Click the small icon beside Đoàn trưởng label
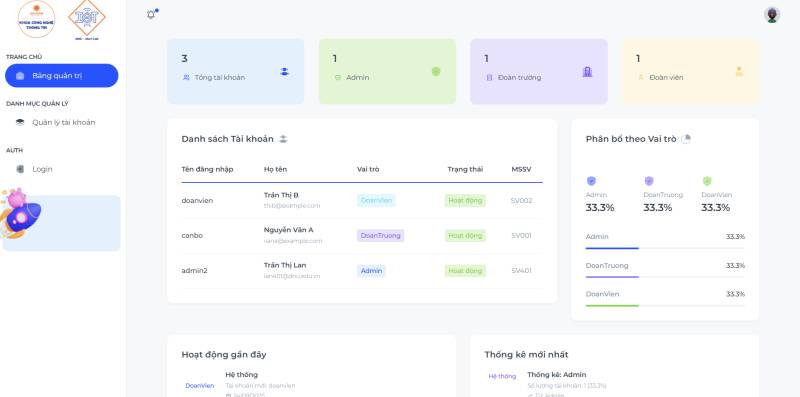Image resolution: width=800 pixels, height=397 pixels. [x=489, y=78]
